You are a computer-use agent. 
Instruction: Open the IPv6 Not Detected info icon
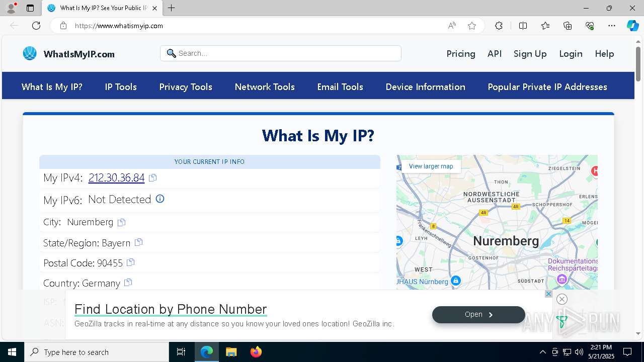click(160, 199)
